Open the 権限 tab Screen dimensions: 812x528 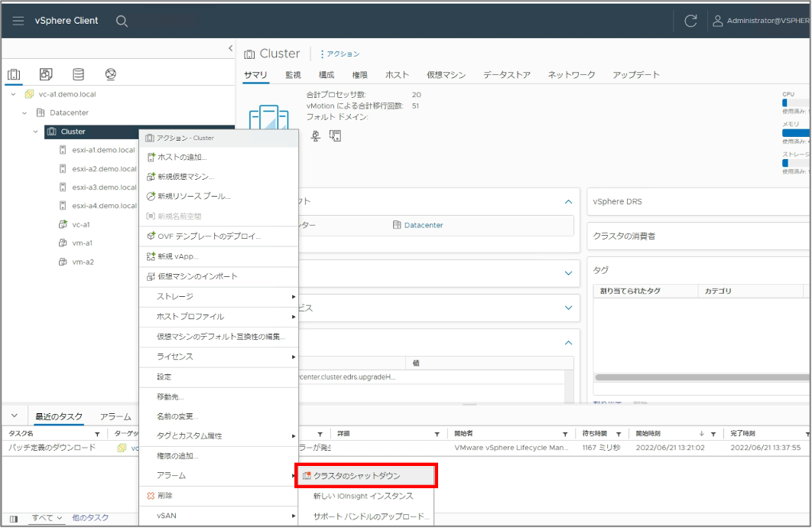pos(360,75)
